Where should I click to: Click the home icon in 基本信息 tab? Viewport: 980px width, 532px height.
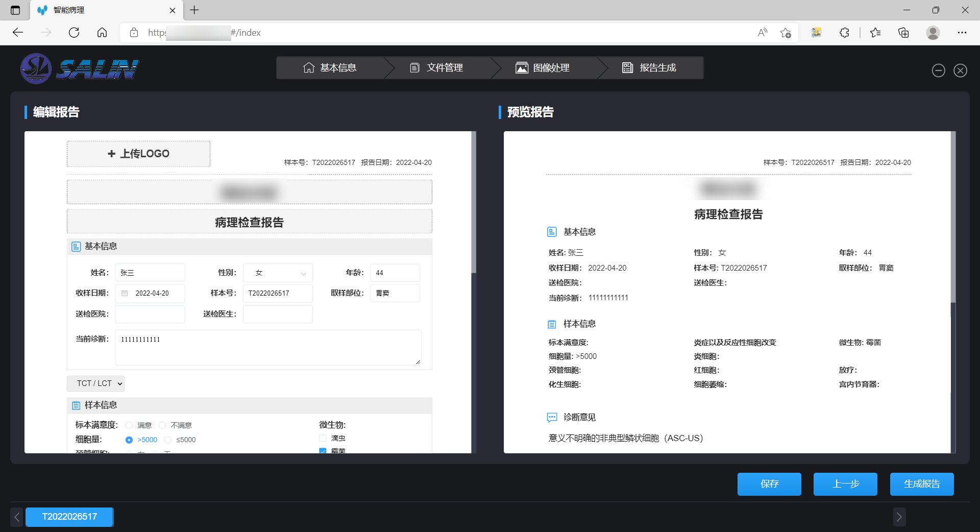point(309,68)
